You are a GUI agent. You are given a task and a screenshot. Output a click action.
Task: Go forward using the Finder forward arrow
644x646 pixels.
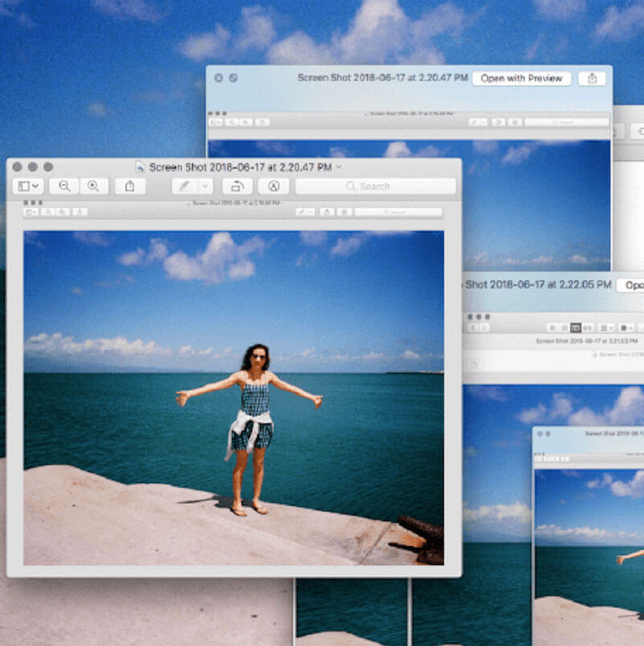[484, 327]
